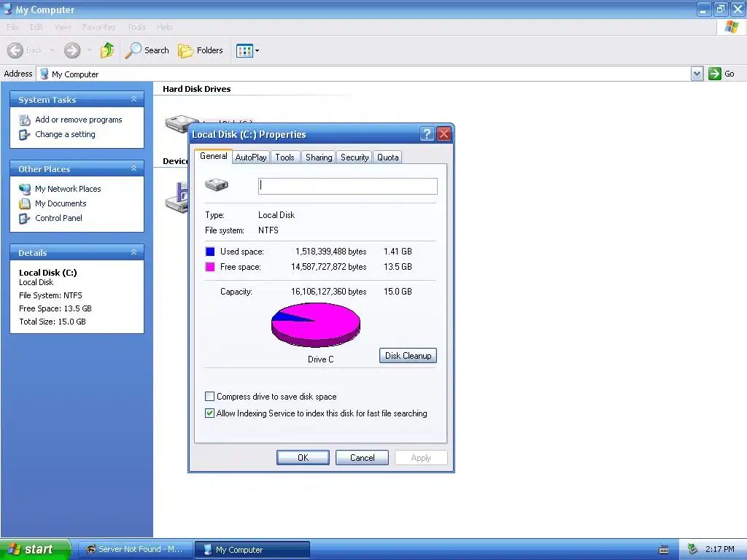
Task: Open the Tools menu
Action: point(136,27)
